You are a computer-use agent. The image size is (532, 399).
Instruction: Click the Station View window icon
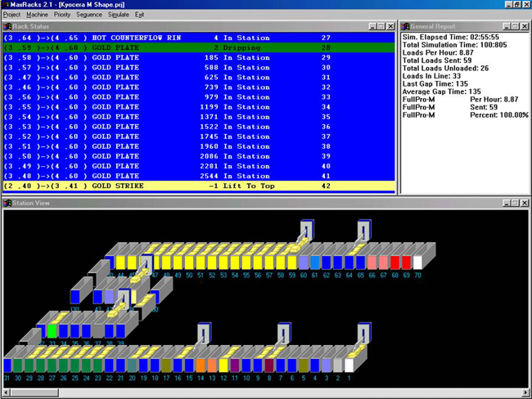click(x=7, y=203)
